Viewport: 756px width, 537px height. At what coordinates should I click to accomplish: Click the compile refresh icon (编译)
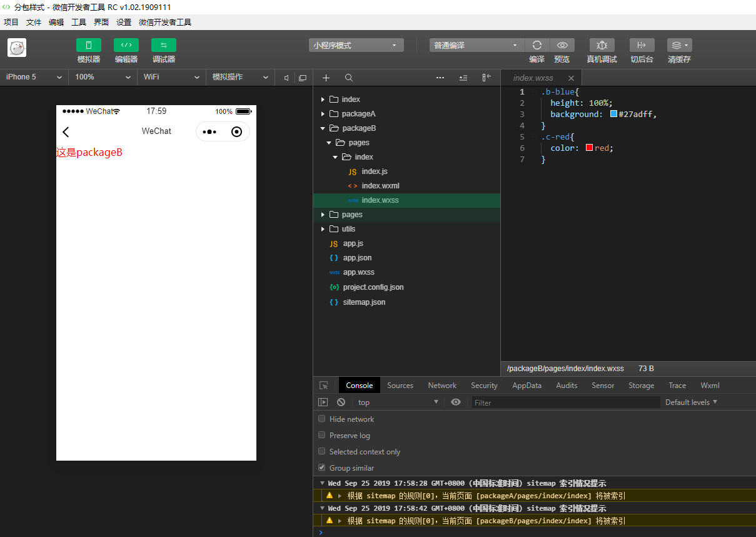(537, 45)
